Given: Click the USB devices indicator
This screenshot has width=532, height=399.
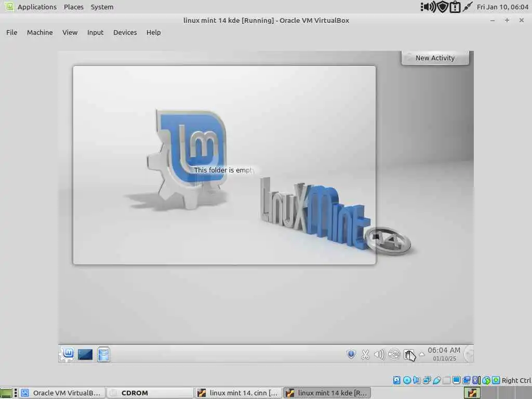Looking at the screenshot, I should point(436,380).
